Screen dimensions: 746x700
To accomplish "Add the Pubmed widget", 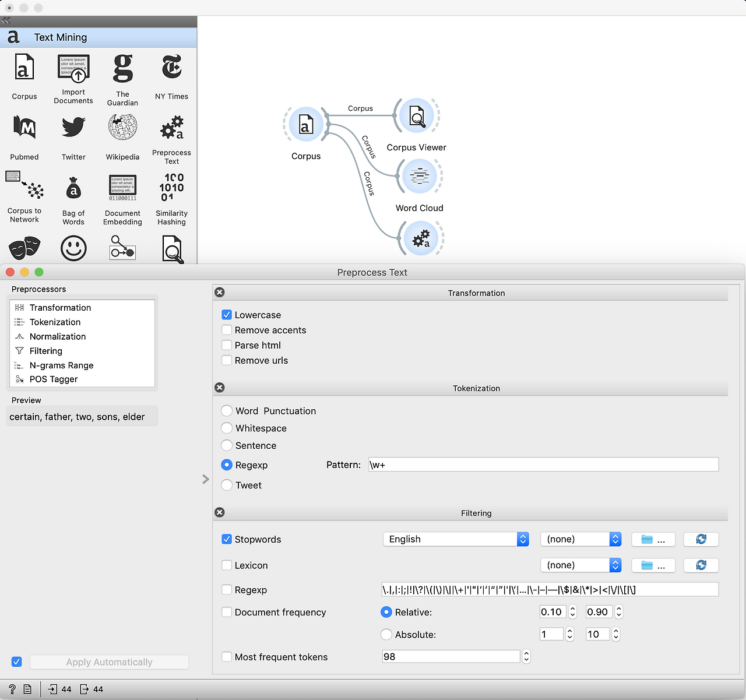I will pos(24,138).
